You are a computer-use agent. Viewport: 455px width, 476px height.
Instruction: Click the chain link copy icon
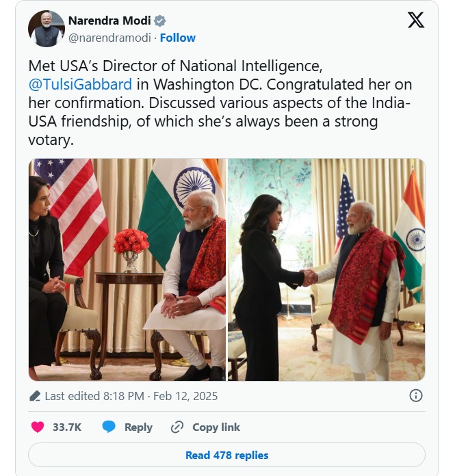(x=177, y=427)
